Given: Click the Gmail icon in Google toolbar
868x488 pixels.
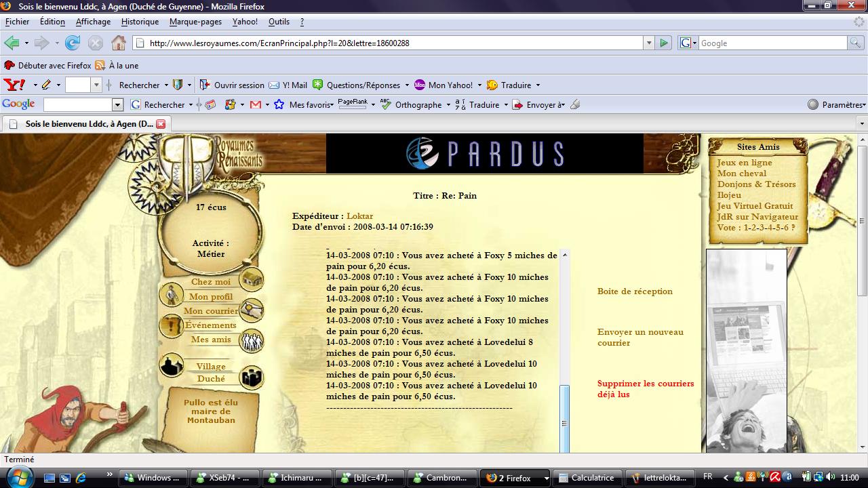Looking at the screenshot, I should (256, 105).
